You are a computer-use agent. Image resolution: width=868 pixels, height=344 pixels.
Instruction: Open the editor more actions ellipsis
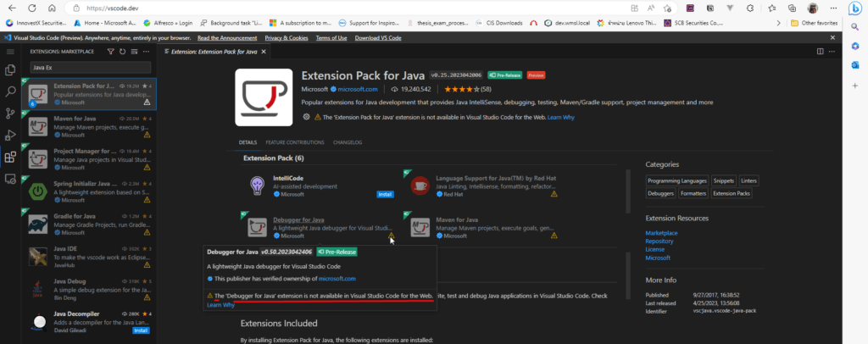click(x=832, y=52)
